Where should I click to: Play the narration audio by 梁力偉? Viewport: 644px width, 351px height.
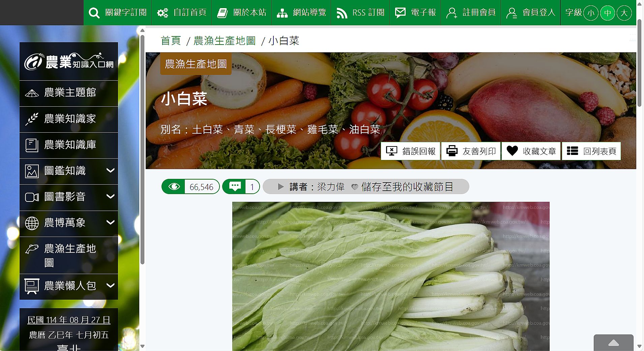point(281,187)
